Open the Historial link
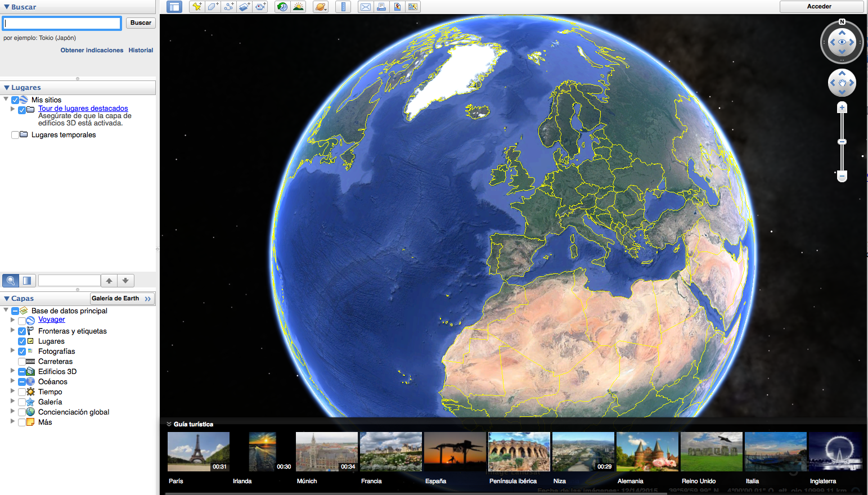Screen dimensions: 868x495 (141, 50)
